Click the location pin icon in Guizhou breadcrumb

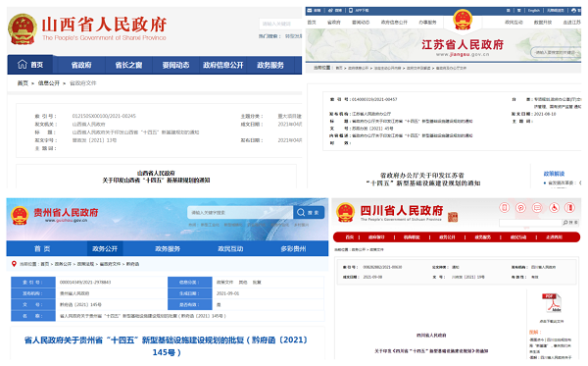14,264
